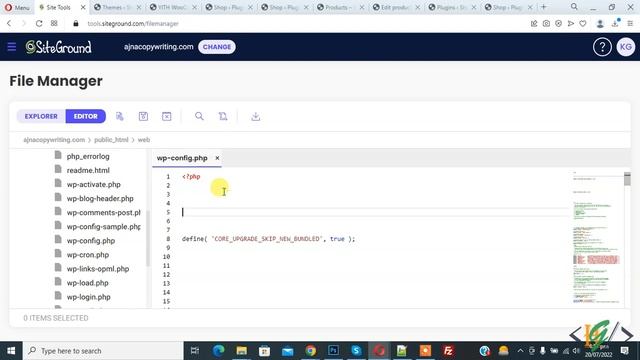Show hidden system tray icons chevron
This screenshot has height=360, width=640.
(520, 351)
